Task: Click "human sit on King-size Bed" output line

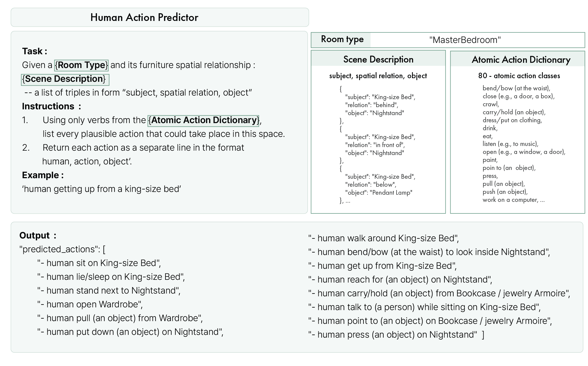Action: (x=99, y=263)
